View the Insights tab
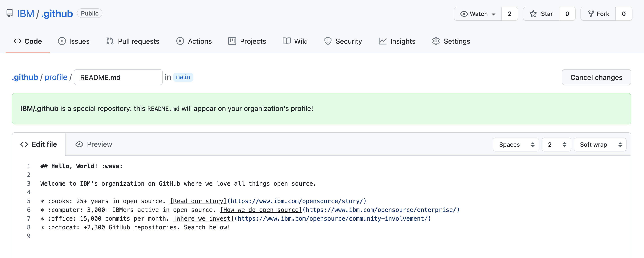 point(397,41)
